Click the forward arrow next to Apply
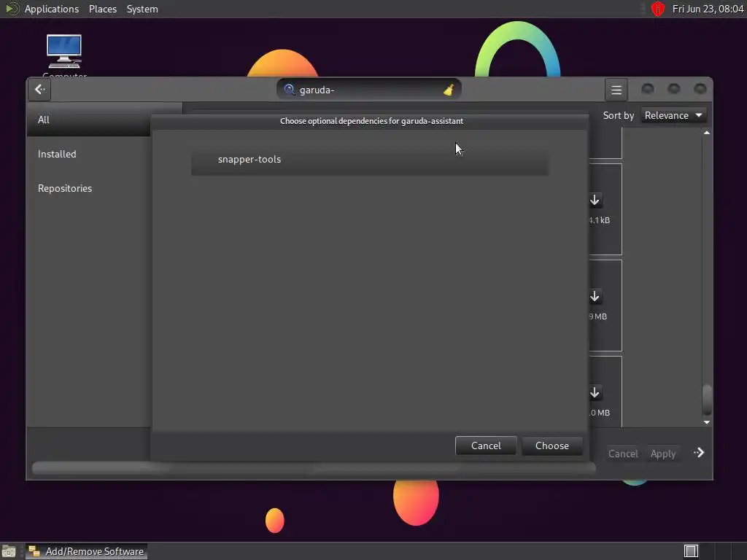The image size is (747, 560). tap(699, 452)
